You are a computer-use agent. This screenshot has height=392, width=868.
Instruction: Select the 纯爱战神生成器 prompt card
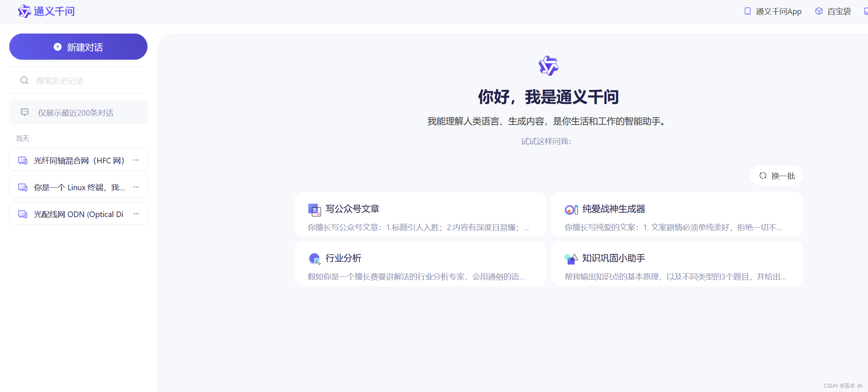point(677,215)
